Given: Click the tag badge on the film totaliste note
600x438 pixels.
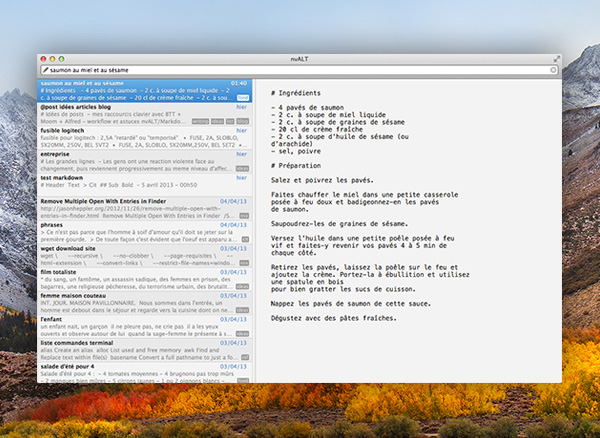Looking at the screenshot, I should coord(242,287).
